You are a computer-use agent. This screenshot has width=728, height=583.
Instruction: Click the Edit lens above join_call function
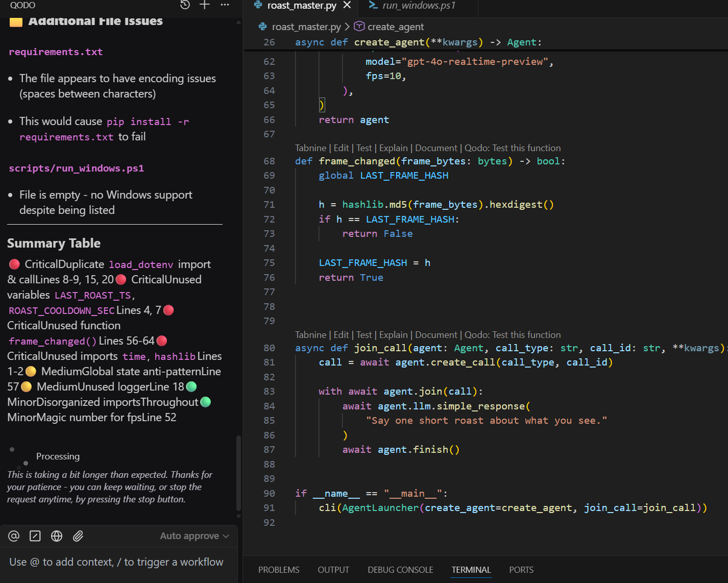pos(341,335)
